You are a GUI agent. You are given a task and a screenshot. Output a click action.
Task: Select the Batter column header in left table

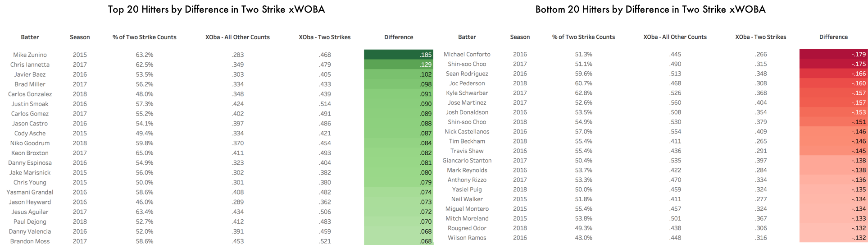click(x=30, y=37)
